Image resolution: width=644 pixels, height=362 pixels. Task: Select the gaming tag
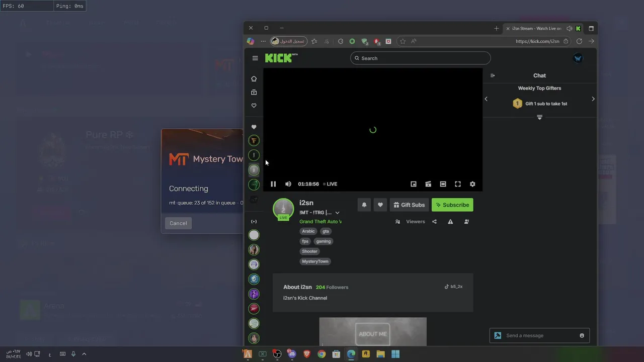point(324,241)
